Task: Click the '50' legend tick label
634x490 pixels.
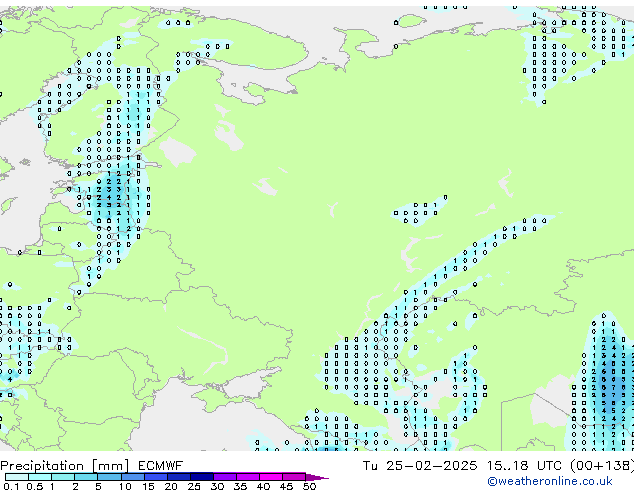Action: pyautogui.click(x=309, y=486)
